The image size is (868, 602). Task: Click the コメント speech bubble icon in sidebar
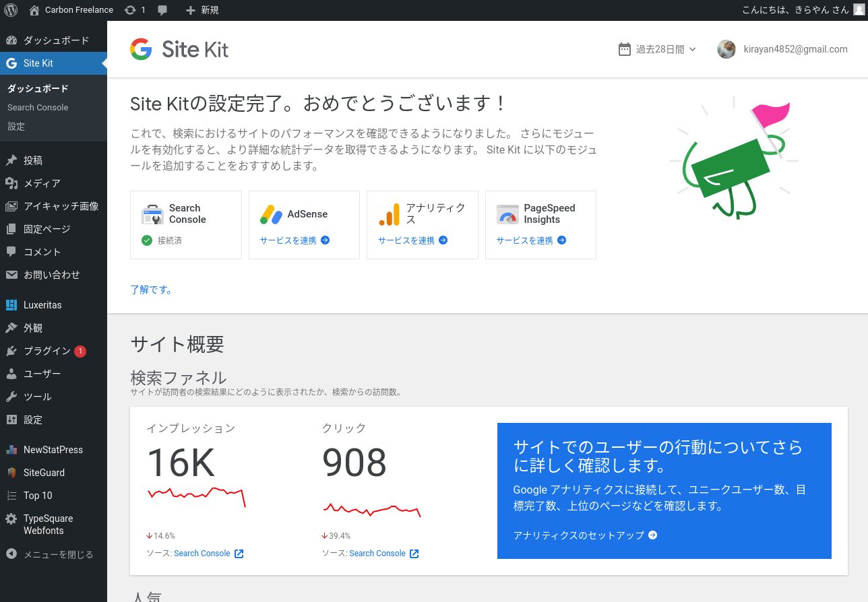point(11,252)
